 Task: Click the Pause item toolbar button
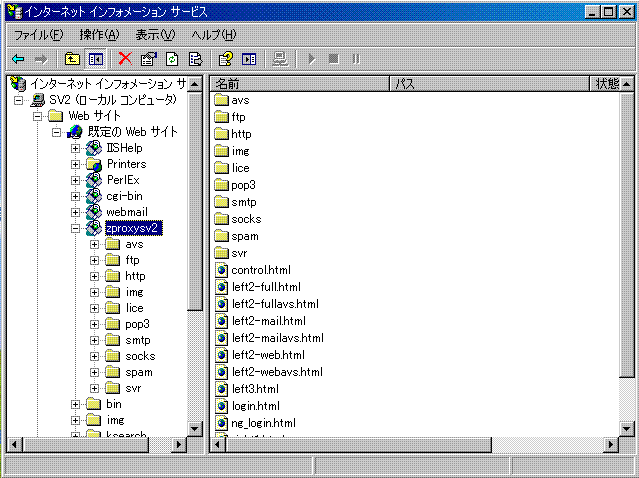click(x=356, y=59)
